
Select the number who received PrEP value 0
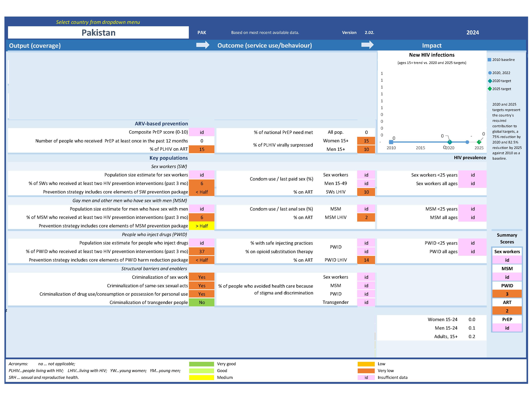click(202, 141)
